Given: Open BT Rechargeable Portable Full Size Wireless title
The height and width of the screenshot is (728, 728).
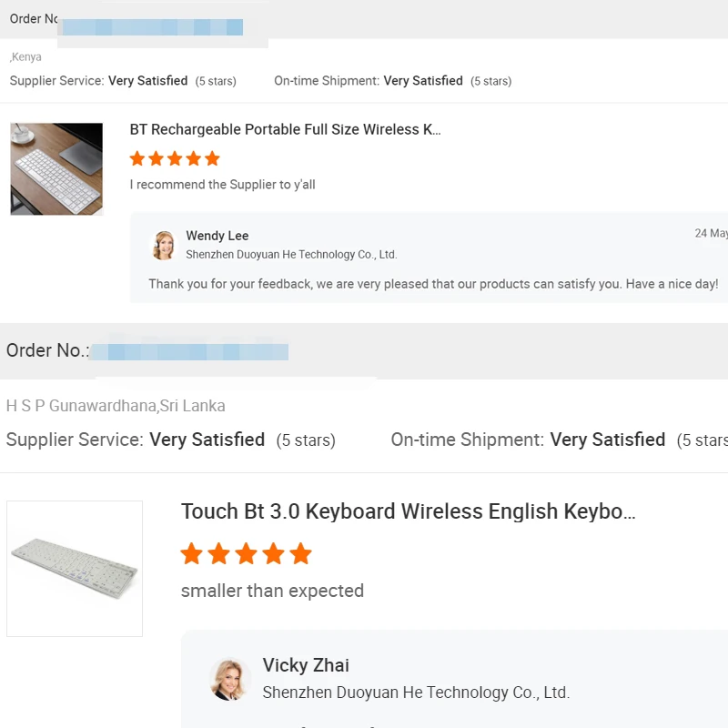Looking at the screenshot, I should [285, 129].
